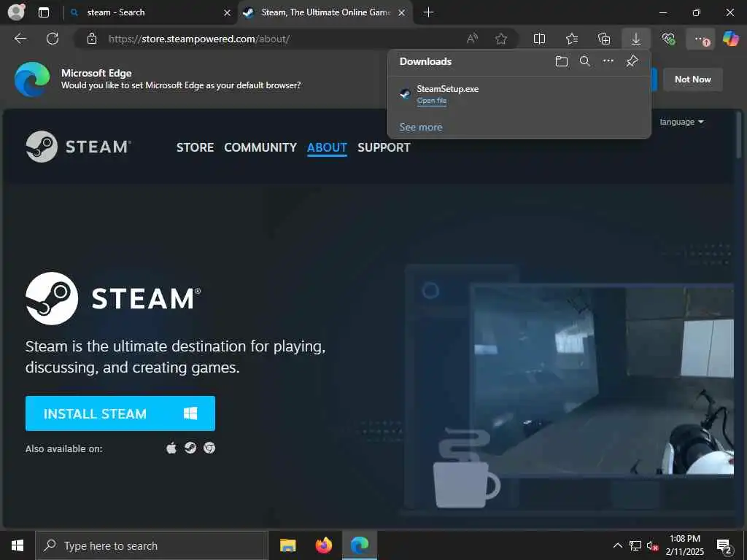
Task: Click the muted volume tray icon
Action: coord(652,545)
